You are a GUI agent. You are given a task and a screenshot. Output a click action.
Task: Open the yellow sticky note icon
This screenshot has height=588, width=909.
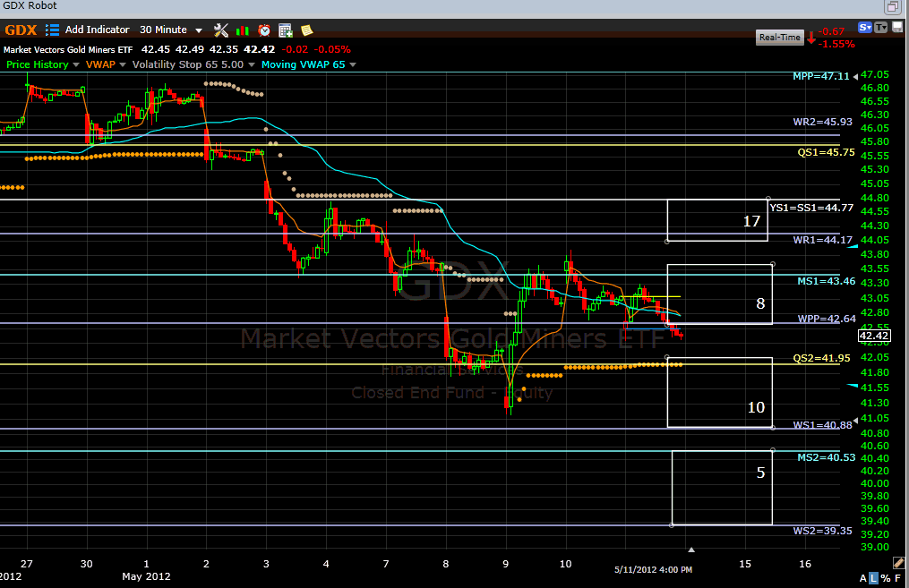click(x=306, y=30)
